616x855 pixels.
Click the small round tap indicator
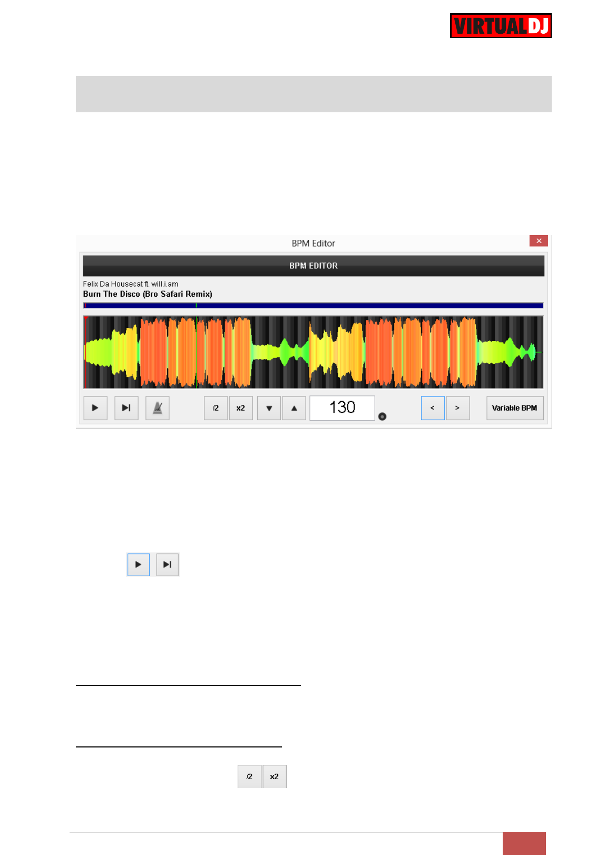point(383,416)
